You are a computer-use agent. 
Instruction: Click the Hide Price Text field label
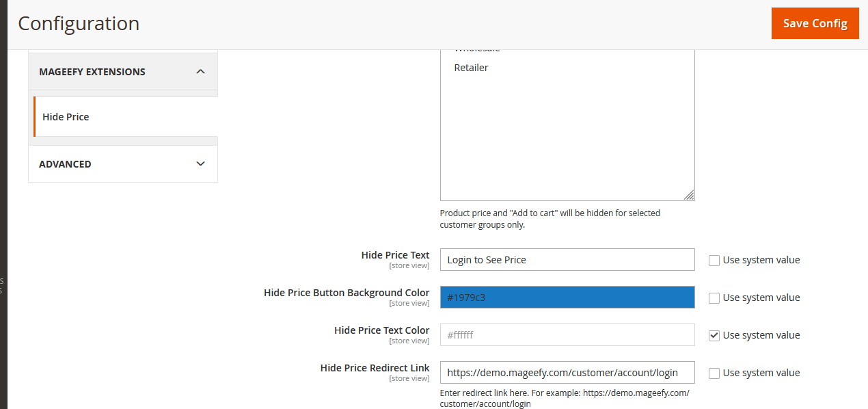(x=395, y=255)
